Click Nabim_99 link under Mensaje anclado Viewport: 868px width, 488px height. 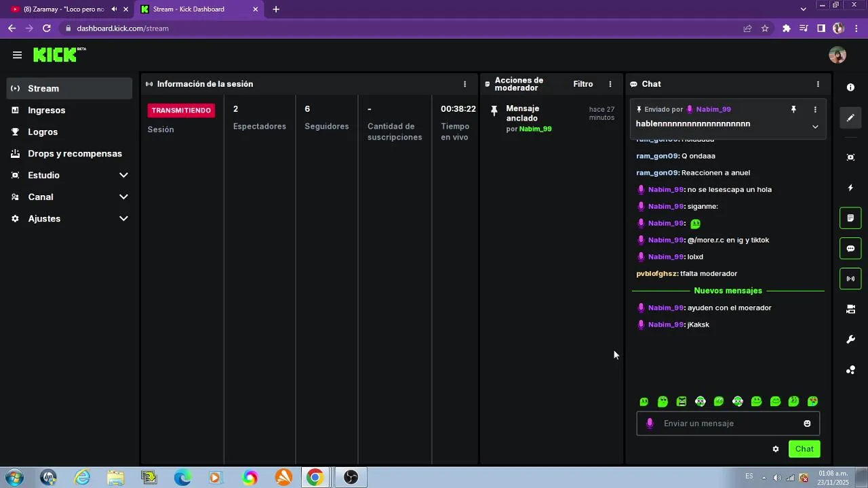coord(535,129)
